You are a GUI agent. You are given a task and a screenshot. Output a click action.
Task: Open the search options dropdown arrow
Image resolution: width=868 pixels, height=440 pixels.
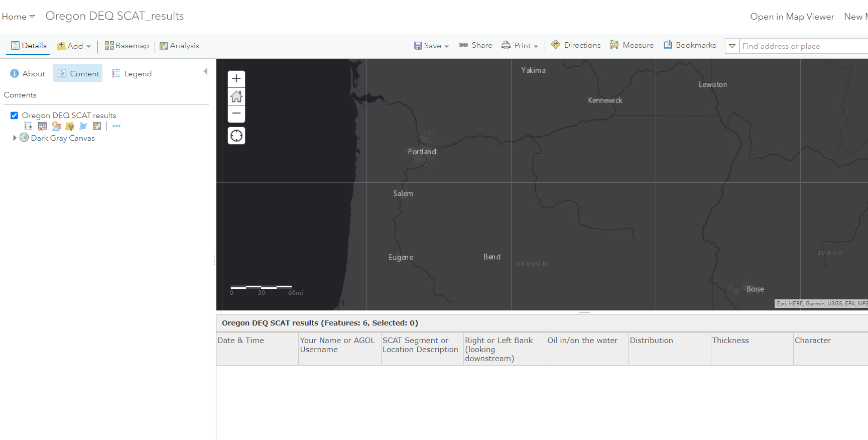pos(732,46)
